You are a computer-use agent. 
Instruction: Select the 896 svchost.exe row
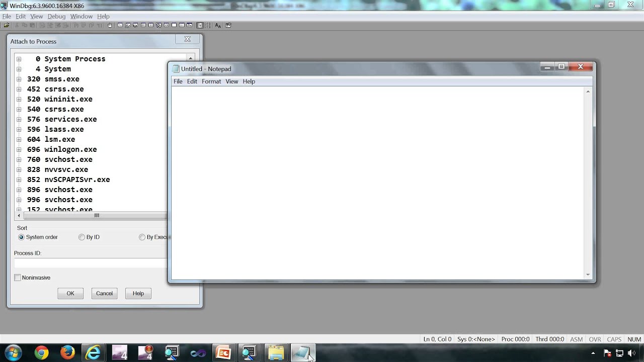[x=60, y=190]
